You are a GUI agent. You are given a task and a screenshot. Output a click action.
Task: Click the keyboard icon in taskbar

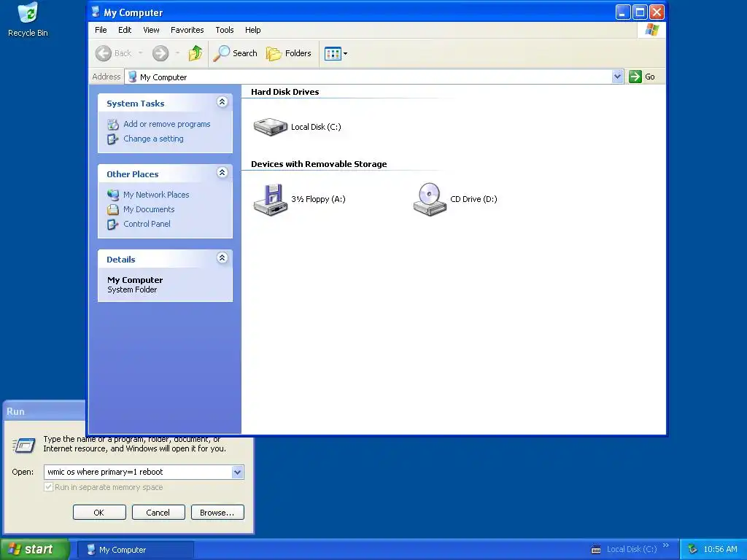coord(595,550)
